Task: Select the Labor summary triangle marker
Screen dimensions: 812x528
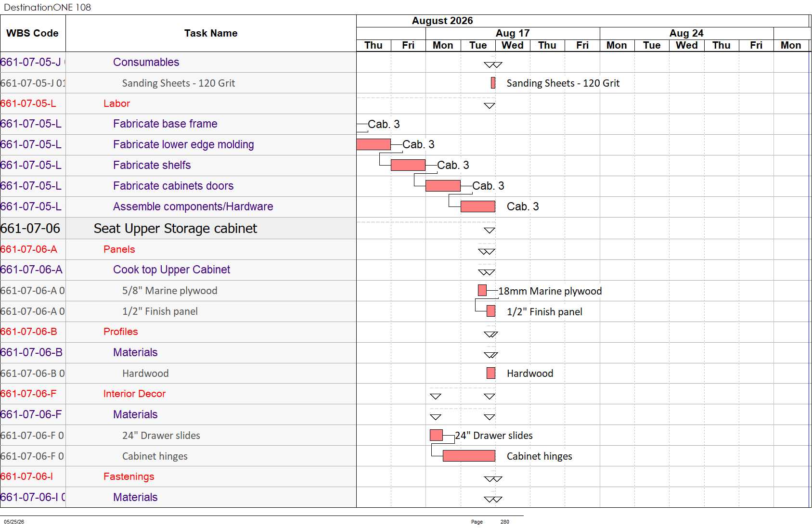Action: point(490,106)
